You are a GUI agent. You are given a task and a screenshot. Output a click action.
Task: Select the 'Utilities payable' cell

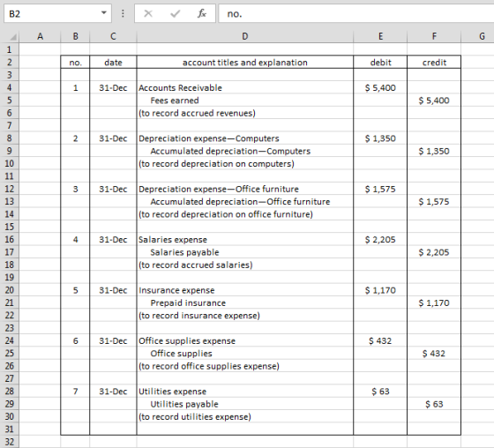coord(245,404)
